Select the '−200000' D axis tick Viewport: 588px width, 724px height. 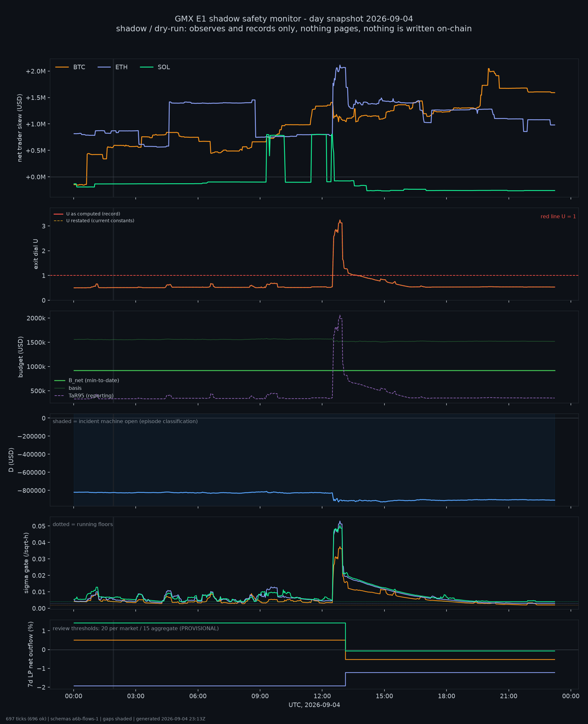click(32, 436)
